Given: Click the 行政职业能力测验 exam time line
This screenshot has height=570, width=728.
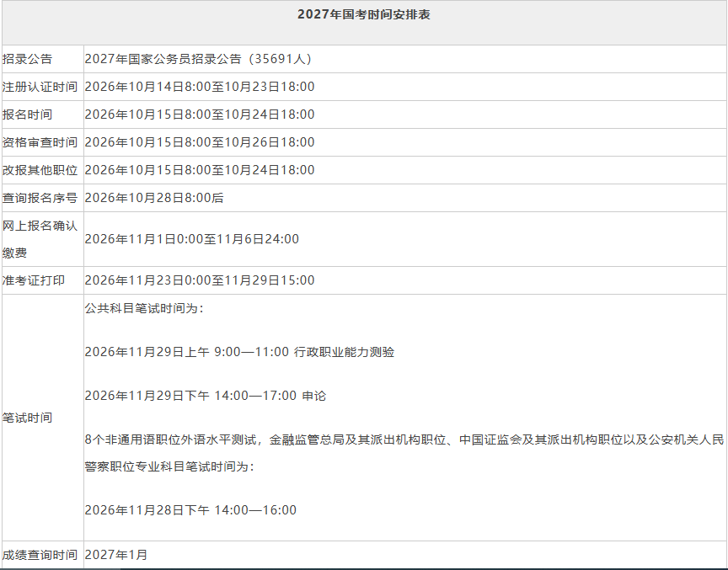Looking at the screenshot, I should pyautogui.click(x=239, y=352).
